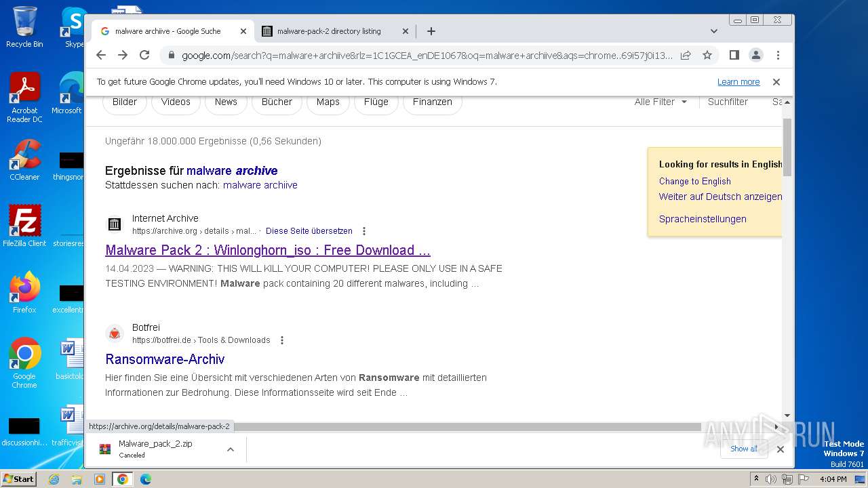The width and height of the screenshot is (868, 488).
Task: Dismiss the Chrome update notification bar
Action: pos(776,82)
